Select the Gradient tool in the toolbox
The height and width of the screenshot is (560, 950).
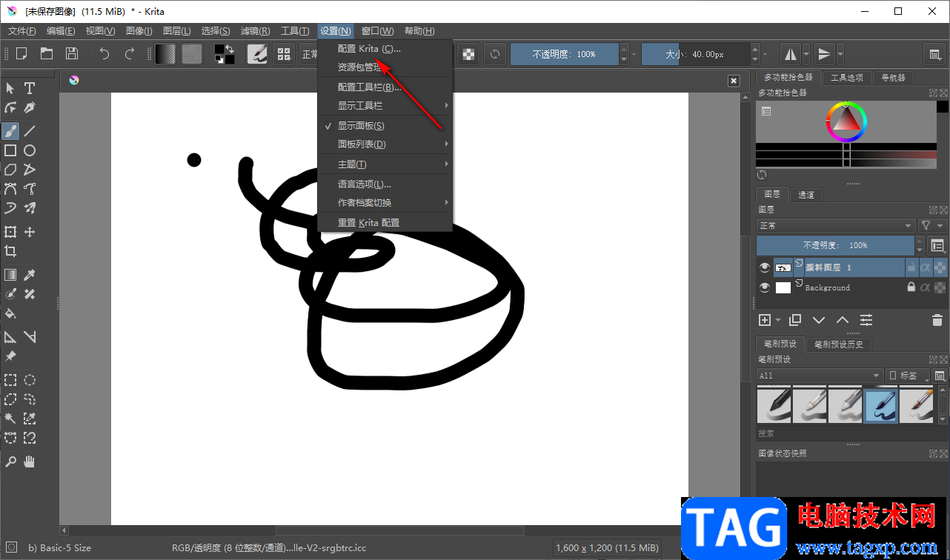coord(10,275)
